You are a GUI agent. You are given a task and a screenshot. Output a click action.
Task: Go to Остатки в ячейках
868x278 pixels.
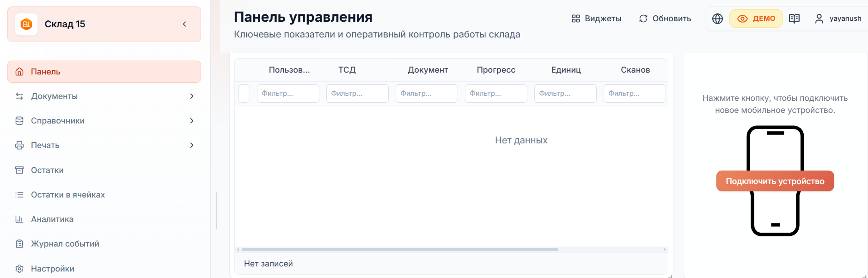104,195
